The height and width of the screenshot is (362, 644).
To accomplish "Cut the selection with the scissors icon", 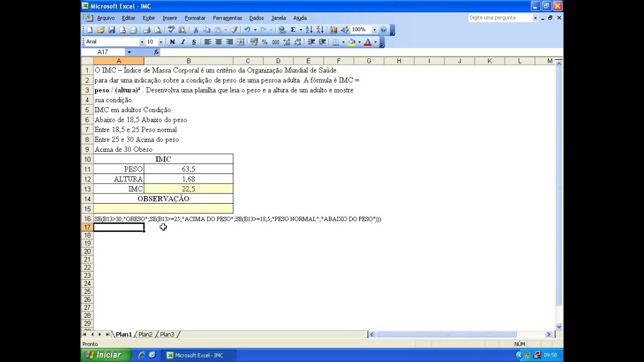I will click(196, 30).
